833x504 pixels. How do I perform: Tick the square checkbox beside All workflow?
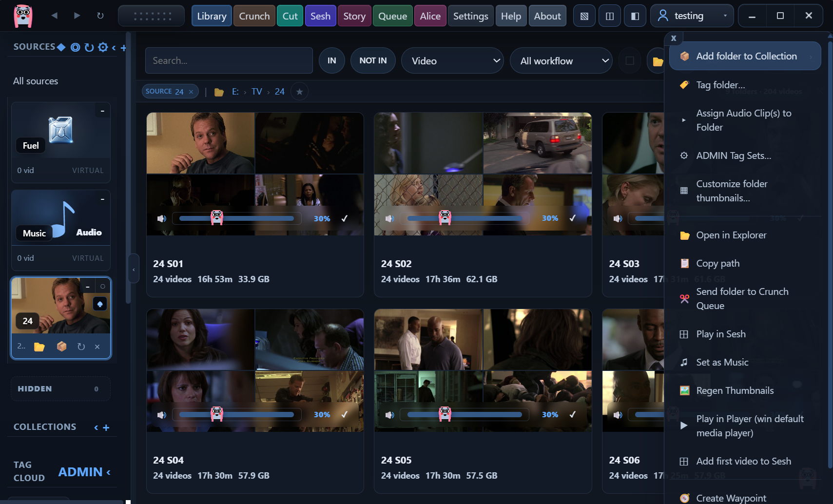[630, 60]
